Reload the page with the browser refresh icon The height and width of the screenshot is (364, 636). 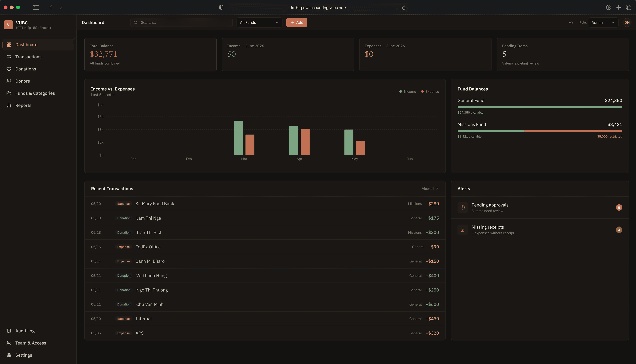pos(404,8)
